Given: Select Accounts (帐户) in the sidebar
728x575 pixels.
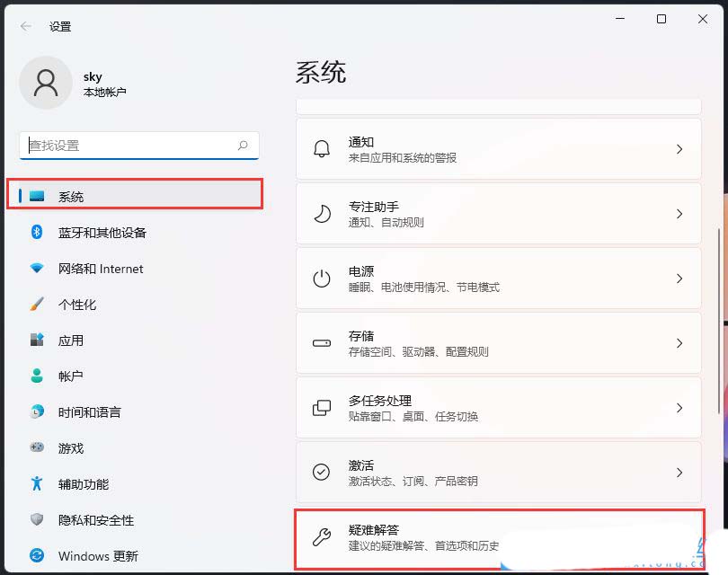Looking at the screenshot, I should pyautogui.click(x=70, y=376).
